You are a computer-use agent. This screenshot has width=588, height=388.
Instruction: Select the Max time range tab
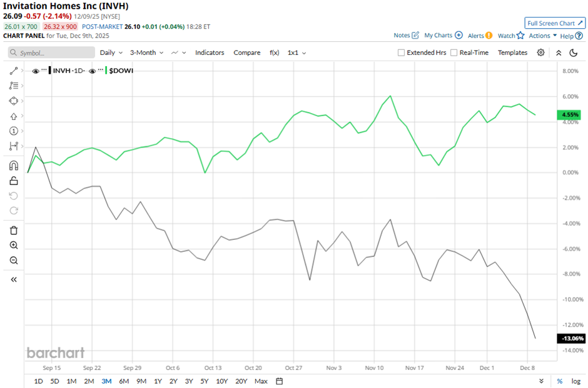pos(261,381)
